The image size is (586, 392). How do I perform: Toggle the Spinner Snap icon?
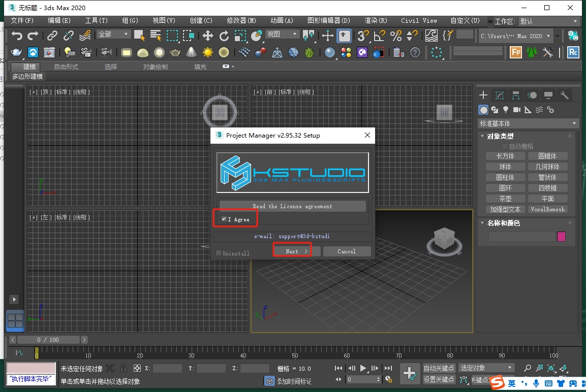click(x=412, y=36)
